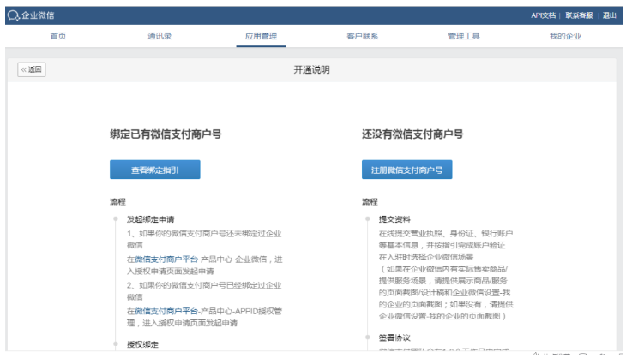
Task: Click the timeline dot beside 发起绑定申请
Action: click(x=116, y=219)
